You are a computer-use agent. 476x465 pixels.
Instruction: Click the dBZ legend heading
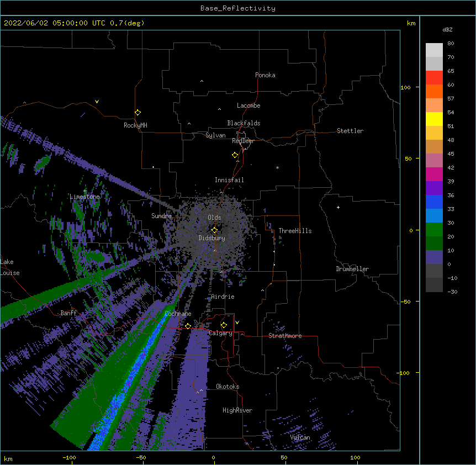coord(447,29)
